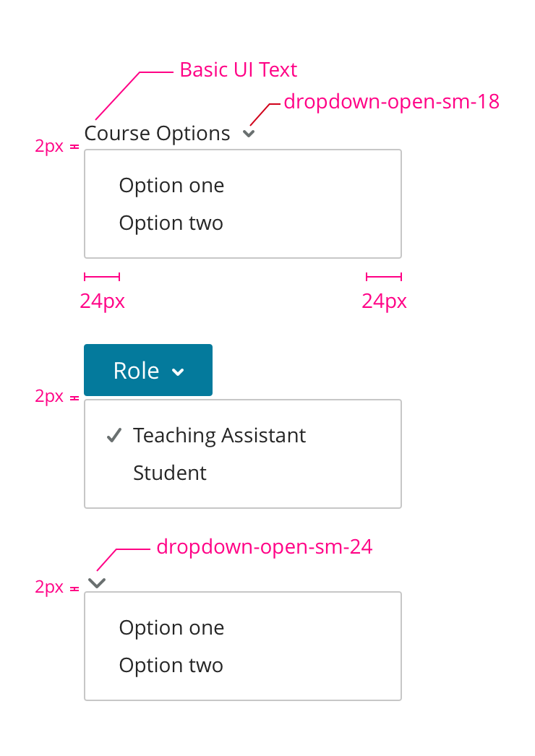The height and width of the screenshot is (756, 535).
Task: Click the dropdown-open-sm-18 annotation label
Action: coord(391,102)
